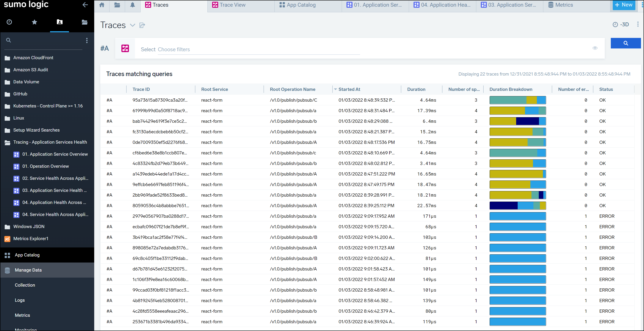The width and height of the screenshot is (644, 331).
Task: Collapse the left navigation with the back arrow
Action: point(85,5)
